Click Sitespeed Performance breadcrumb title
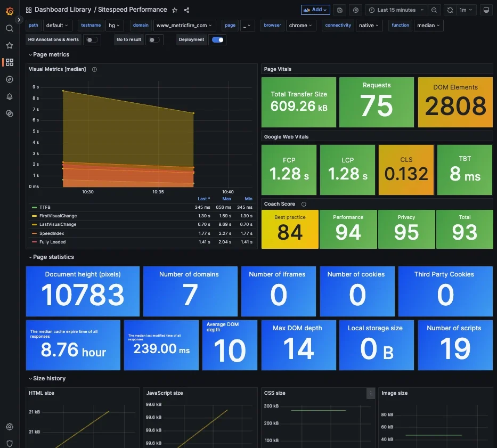The image size is (497, 448). click(132, 10)
